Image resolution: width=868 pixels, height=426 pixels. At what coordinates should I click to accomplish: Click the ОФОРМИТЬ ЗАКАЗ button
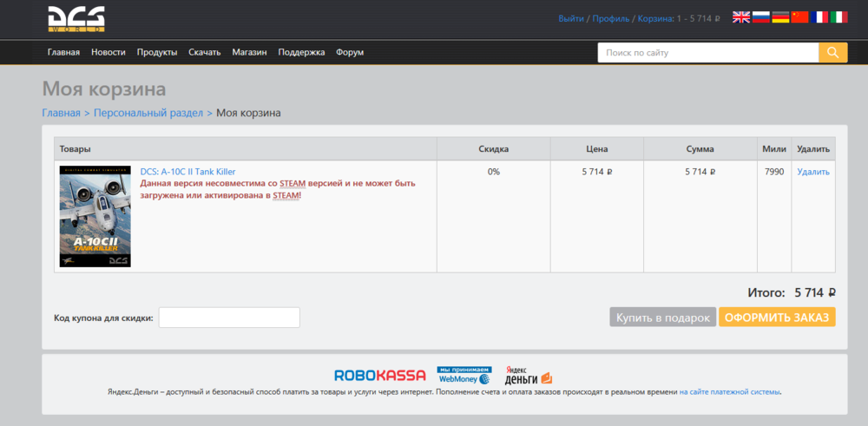coord(777,318)
